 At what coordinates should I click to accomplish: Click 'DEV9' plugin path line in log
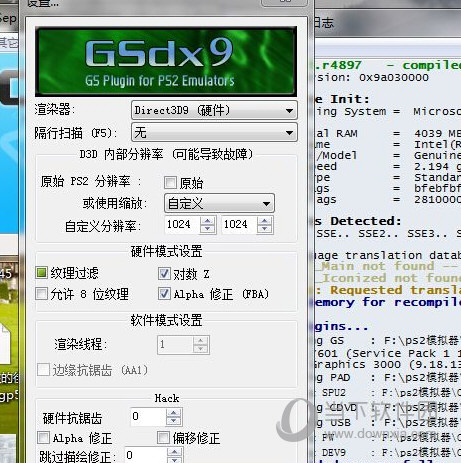click(x=388, y=452)
